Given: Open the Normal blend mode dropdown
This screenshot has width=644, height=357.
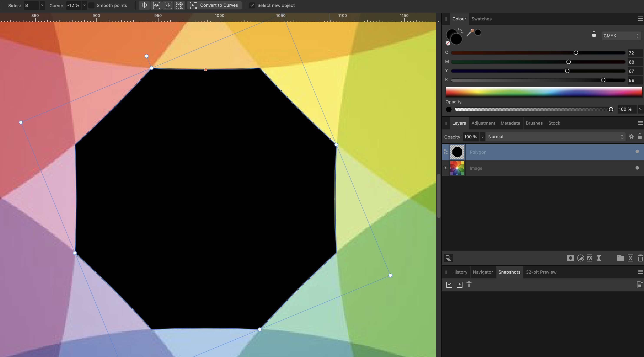Looking at the screenshot, I should (556, 137).
